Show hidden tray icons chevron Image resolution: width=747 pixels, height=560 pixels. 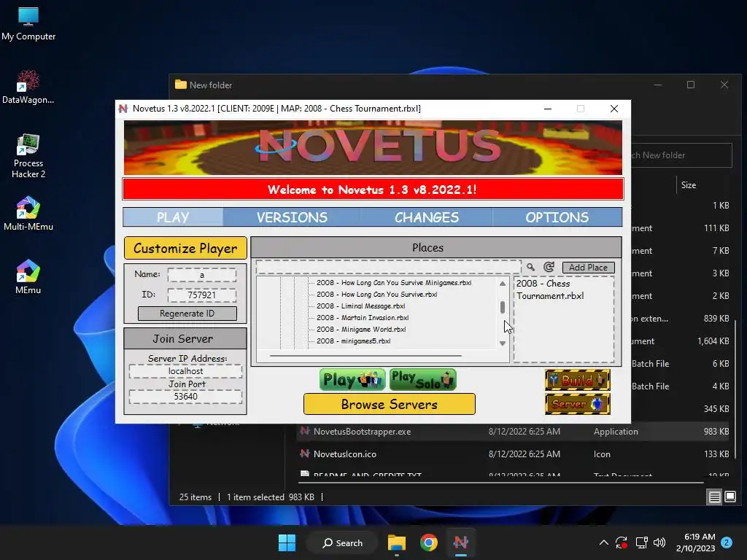pos(603,542)
